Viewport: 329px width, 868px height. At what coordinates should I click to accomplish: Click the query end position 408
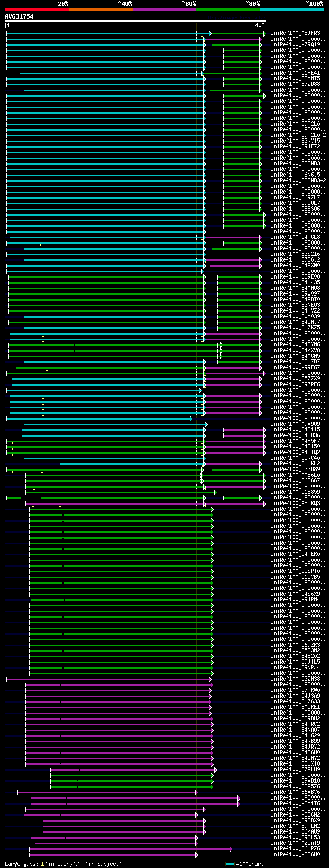tap(260, 25)
